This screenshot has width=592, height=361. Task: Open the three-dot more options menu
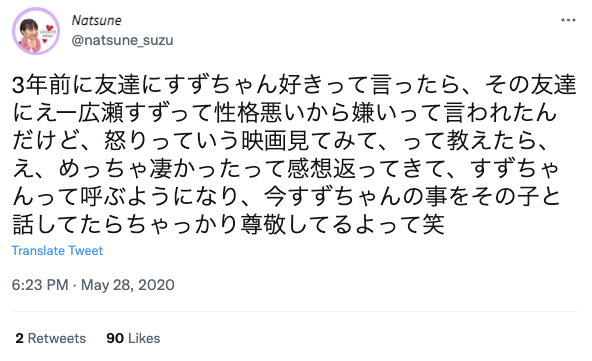(x=568, y=20)
